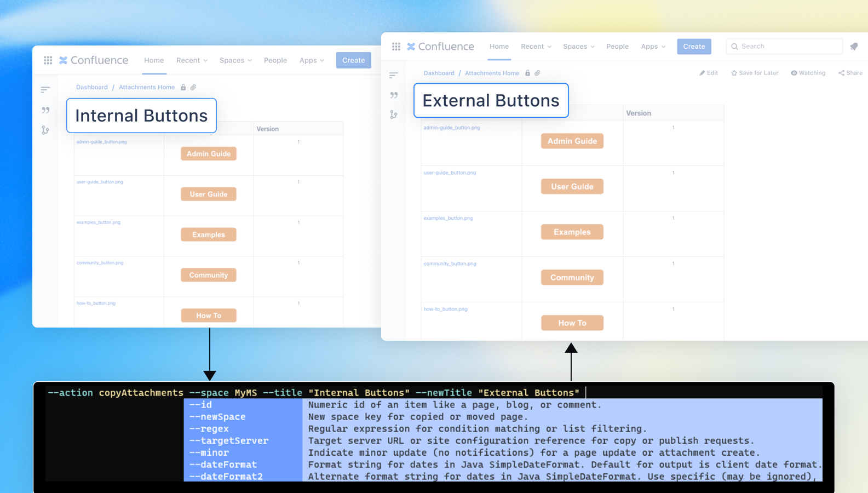This screenshot has width=868, height=493.
Task: Open how-to_button.png link in External window
Action: [445, 309]
